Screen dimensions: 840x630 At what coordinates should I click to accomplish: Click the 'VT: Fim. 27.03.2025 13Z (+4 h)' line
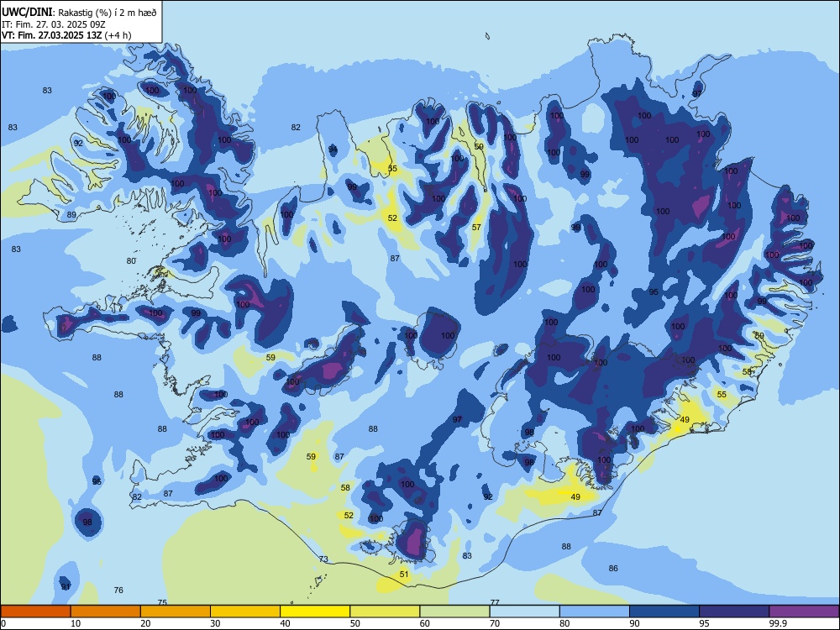66,35
